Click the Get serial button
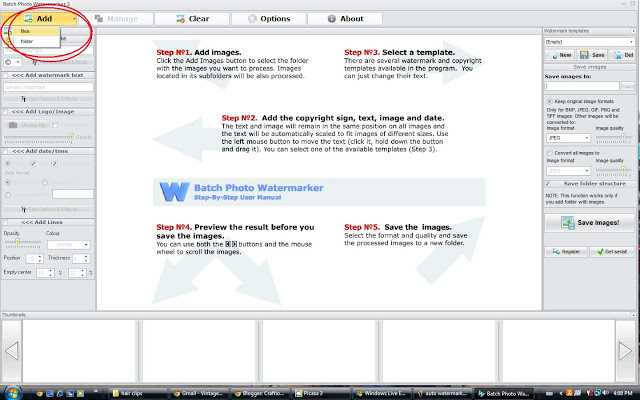This screenshot has height=400, width=640. pyautogui.click(x=612, y=252)
